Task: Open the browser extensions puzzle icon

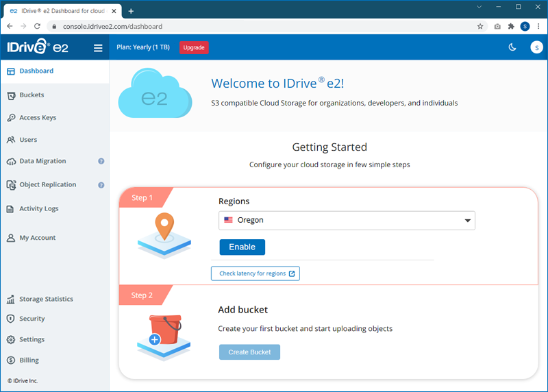Action: click(510, 26)
